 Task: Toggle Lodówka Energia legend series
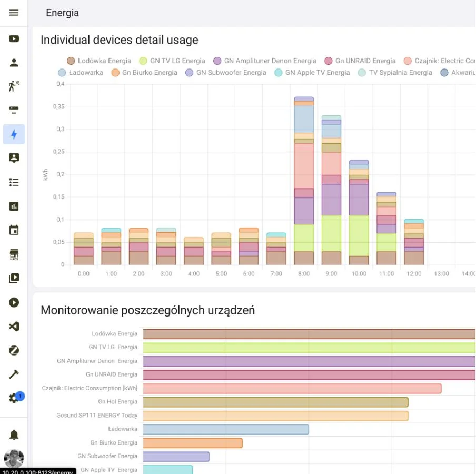[99, 61]
